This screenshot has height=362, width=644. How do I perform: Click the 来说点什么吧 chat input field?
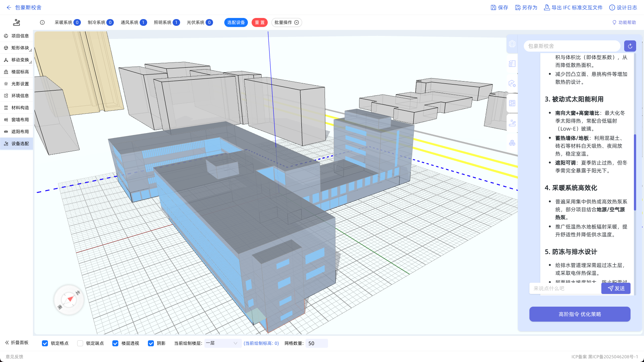tap(565, 288)
